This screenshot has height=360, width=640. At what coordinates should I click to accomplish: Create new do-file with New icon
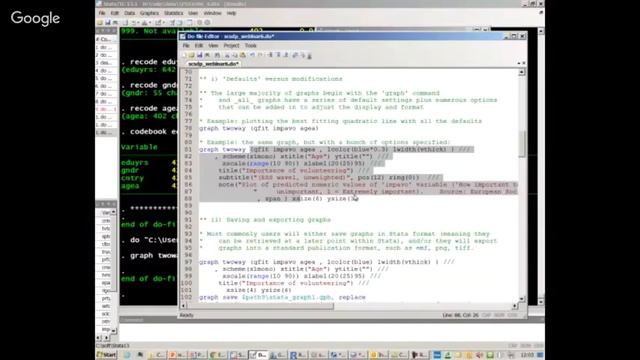tap(184, 55)
